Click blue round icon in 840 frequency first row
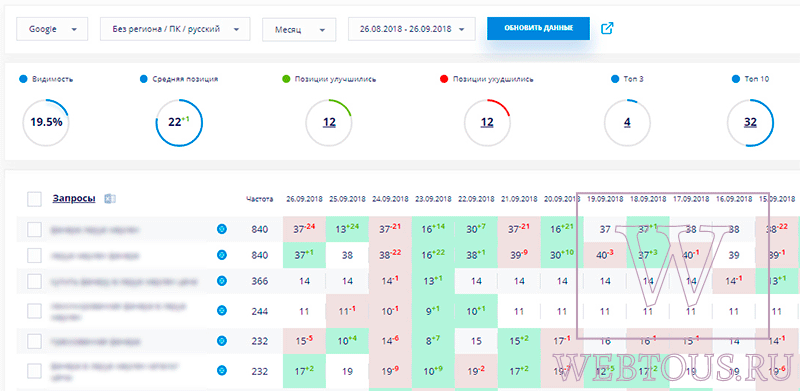Screen dimensions: 800x391 tap(222, 229)
